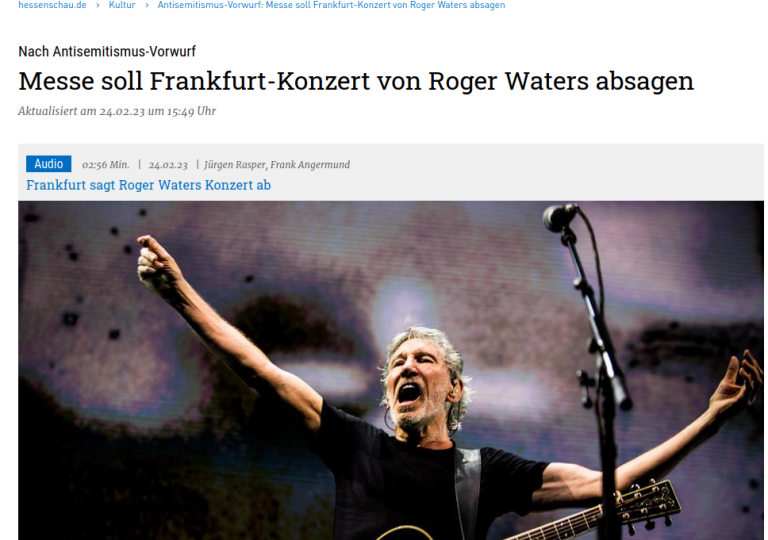Screen dimensions: 768x540
Task: Click the main headline about Messe Frankfurt-Konzert
Action: tap(356, 81)
